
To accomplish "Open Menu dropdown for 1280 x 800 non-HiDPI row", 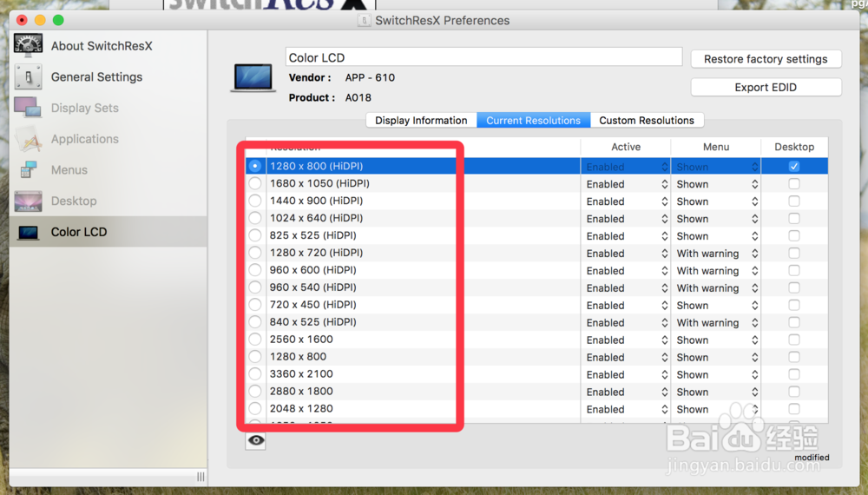I will (717, 357).
